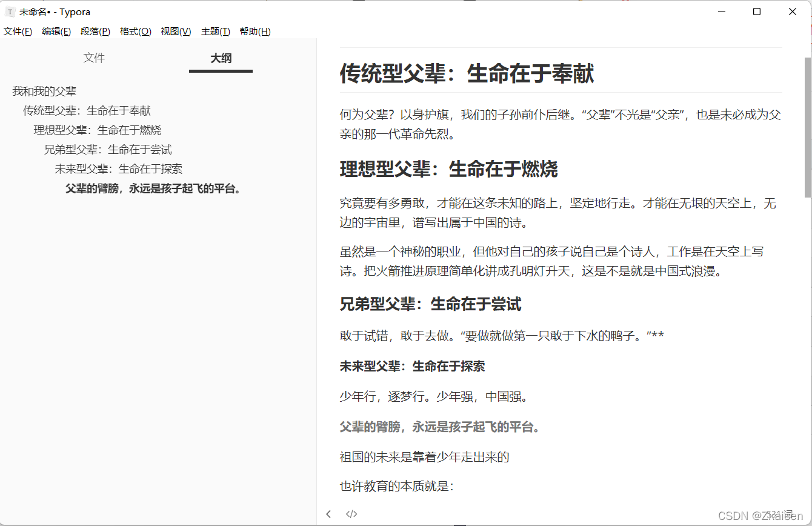Open the 格式(O) menu
This screenshot has width=812, height=526.
135,31
